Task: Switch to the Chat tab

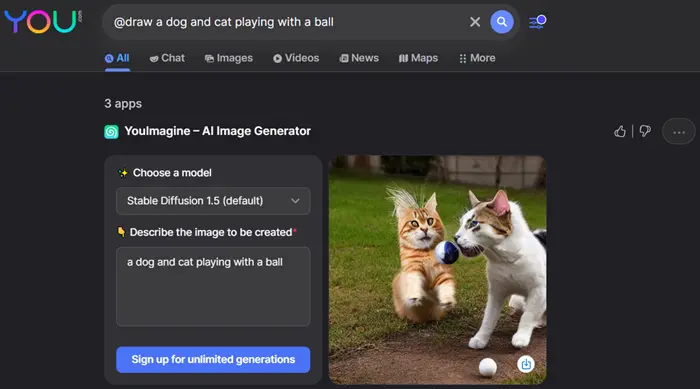Action: (167, 59)
